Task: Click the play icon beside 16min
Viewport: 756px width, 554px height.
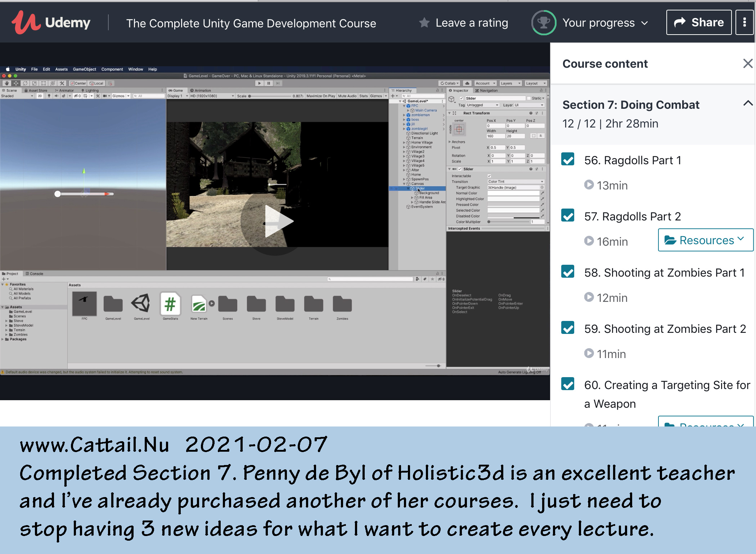Action: (x=589, y=241)
